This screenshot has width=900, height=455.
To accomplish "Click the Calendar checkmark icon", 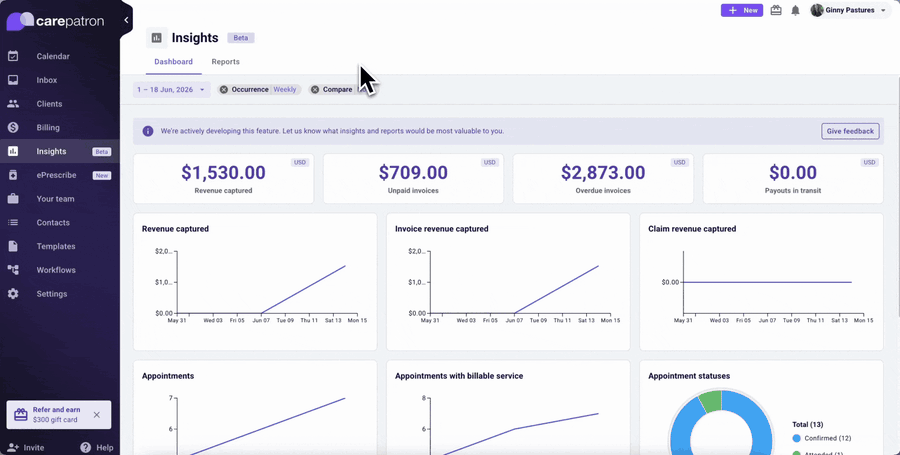I will click(13, 56).
